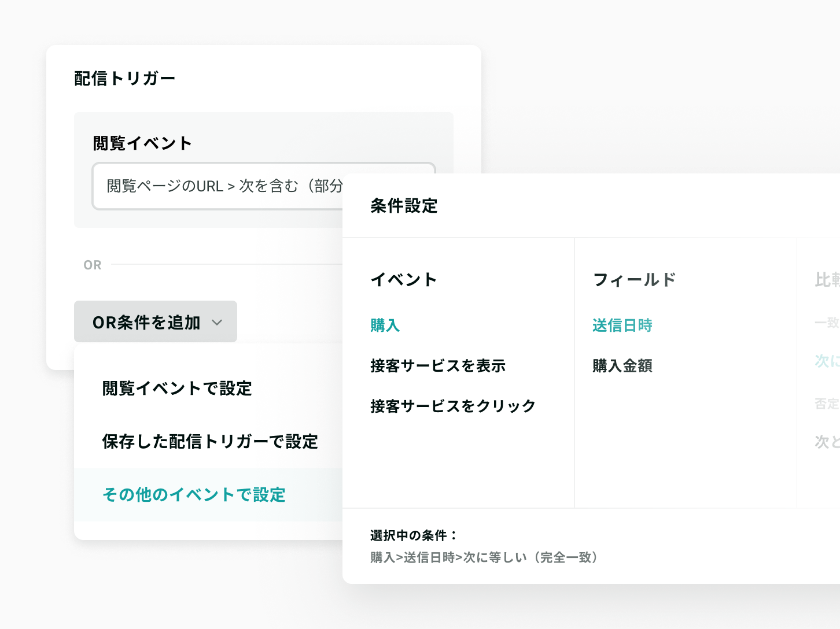Click the OR divider label

(93, 265)
